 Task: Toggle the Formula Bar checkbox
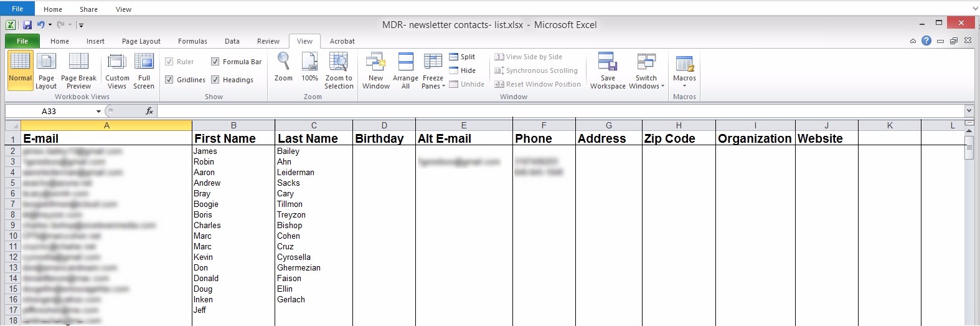click(x=215, y=62)
